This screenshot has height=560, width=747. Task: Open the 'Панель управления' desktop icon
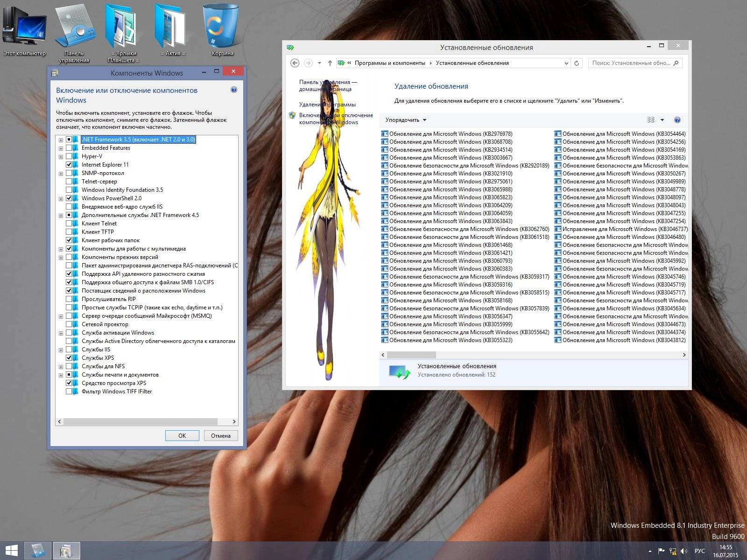tap(74, 33)
